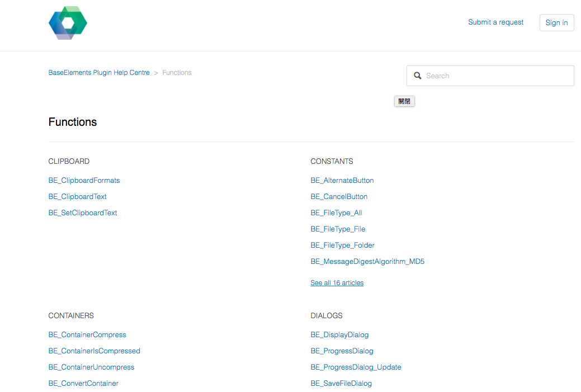Screen dimensions: 581x392
Task: Open the BE_CancelButton article
Action: [x=339, y=197]
